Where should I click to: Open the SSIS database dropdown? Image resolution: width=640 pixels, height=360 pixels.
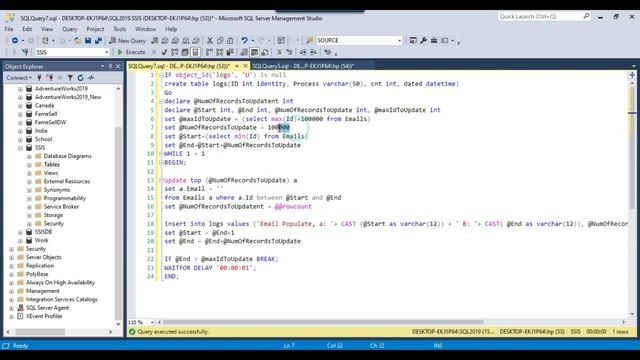[107, 52]
